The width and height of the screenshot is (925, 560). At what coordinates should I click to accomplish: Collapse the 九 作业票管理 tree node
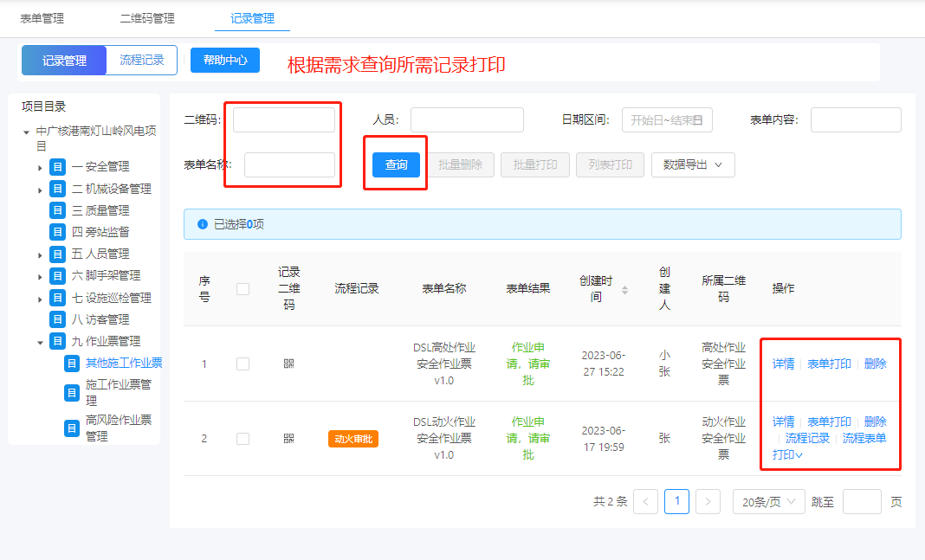pyautogui.click(x=40, y=341)
